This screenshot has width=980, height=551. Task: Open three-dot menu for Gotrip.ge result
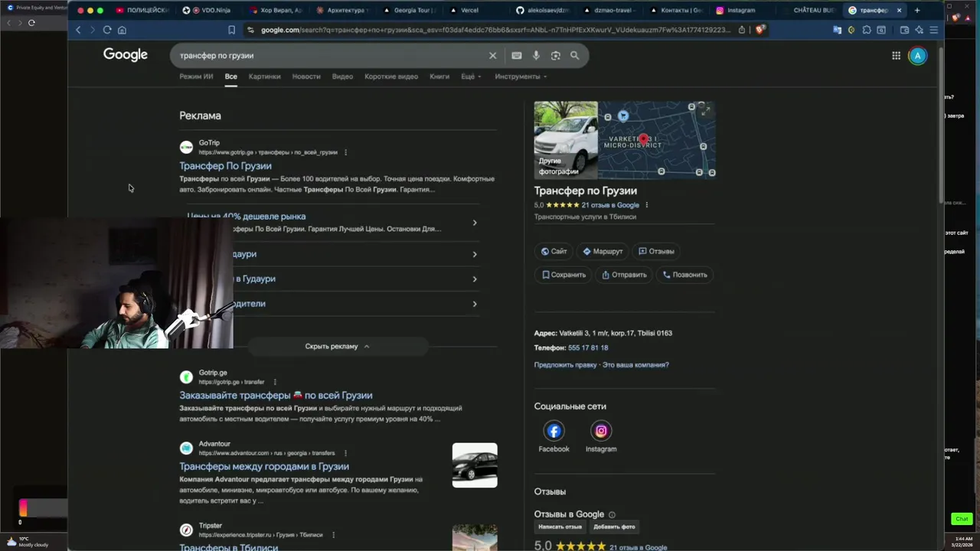[x=275, y=382]
